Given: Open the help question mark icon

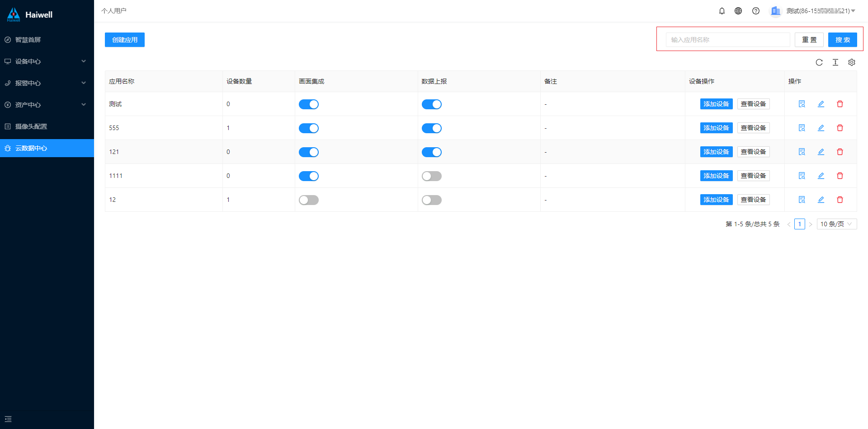Looking at the screenshot, I should click(756, 11).
